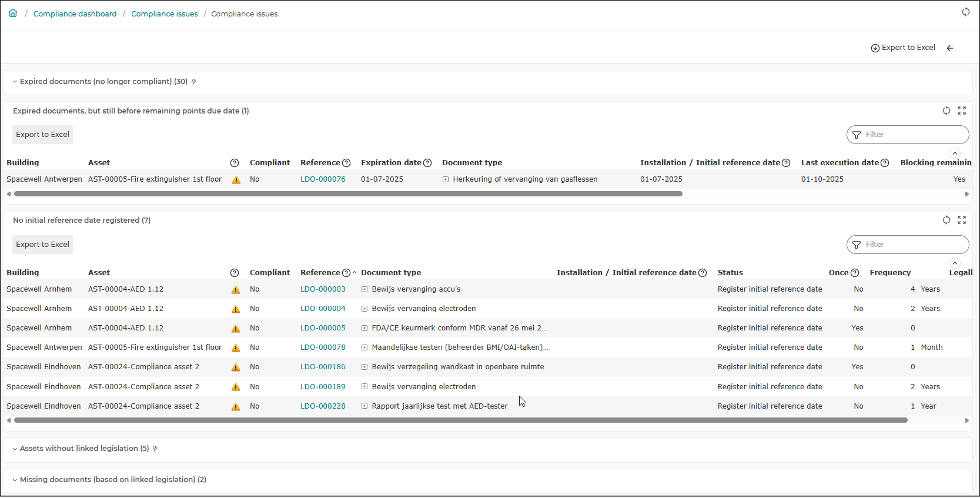980x498 pixels.
Task: Click the horizontal scrollbar of upper table
Action: [348, 193]
